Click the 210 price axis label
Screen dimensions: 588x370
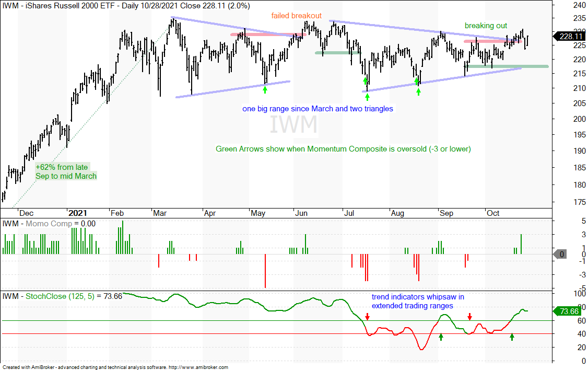coord(579,88)
